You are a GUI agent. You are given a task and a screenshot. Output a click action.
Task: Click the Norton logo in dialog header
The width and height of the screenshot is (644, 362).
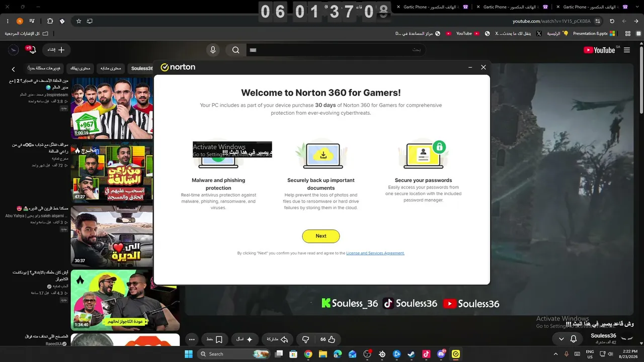[x=178, y=67]
